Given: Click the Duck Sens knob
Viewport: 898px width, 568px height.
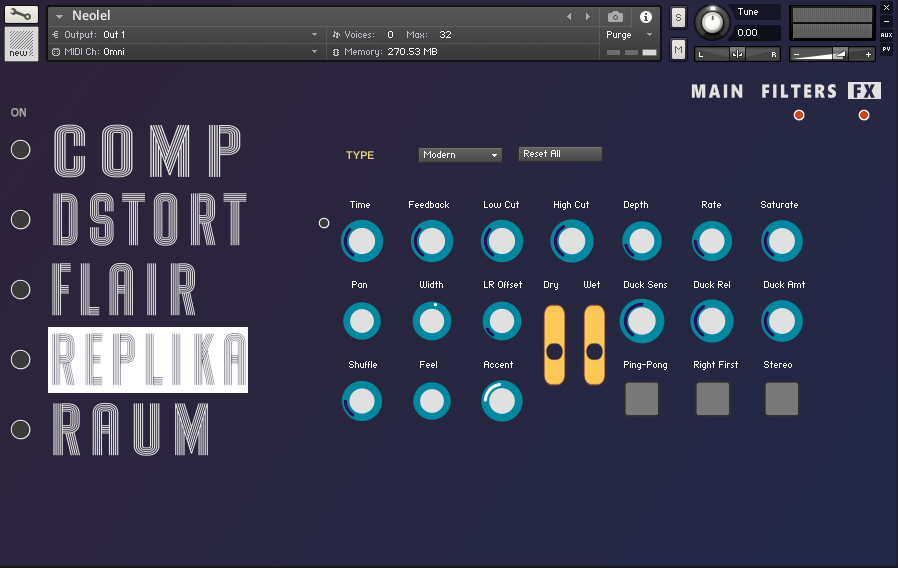Looking at the screenshot, I should [642, 321].
